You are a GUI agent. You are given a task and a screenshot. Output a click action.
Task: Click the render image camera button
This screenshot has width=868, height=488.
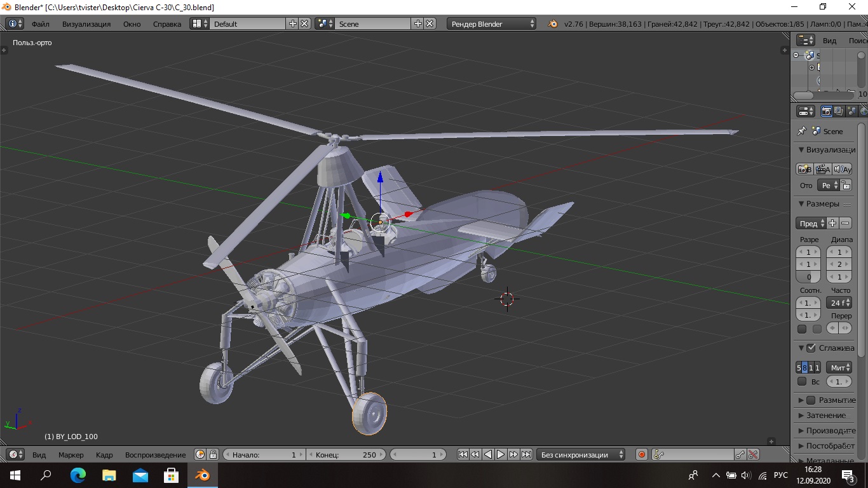tap(804, 169)
